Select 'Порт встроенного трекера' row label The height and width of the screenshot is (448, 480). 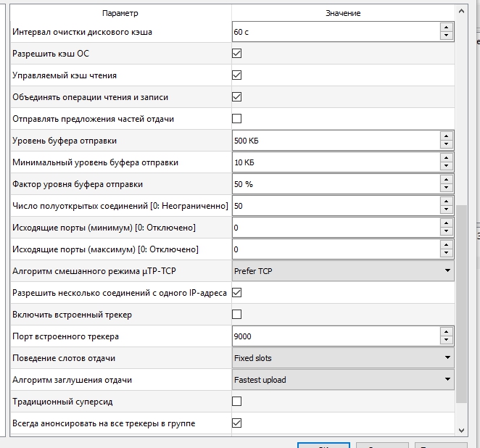(65, 336)
